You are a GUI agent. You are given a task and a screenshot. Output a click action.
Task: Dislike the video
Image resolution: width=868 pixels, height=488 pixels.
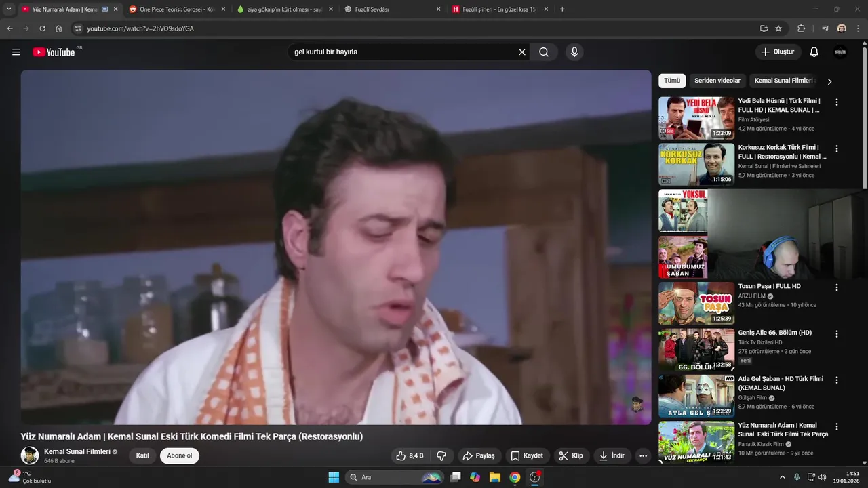pyautogui.click(x=441, y=455)
